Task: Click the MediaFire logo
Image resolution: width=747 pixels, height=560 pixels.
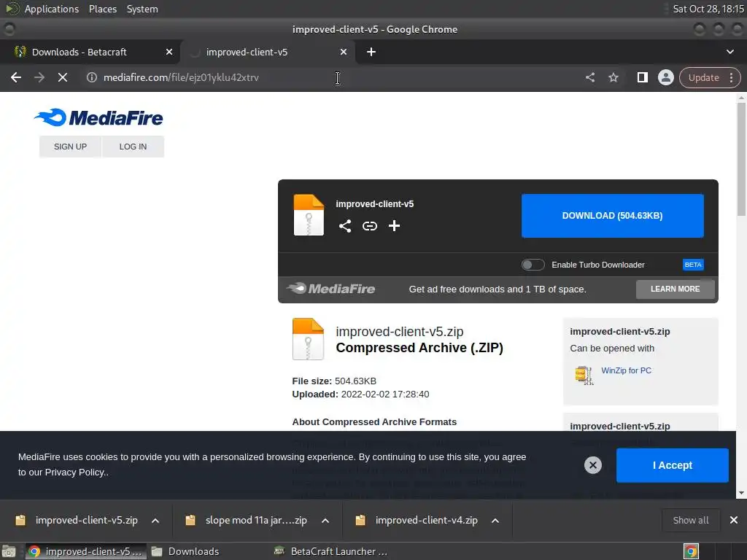Action: [x=98, y=117]
